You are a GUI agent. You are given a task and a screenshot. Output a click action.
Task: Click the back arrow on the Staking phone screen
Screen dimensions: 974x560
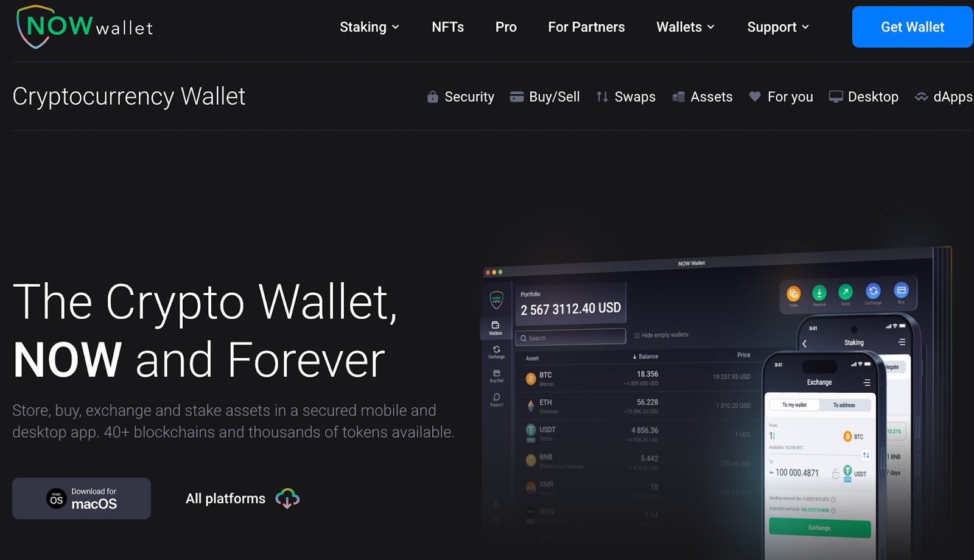(x=805, y=344)
